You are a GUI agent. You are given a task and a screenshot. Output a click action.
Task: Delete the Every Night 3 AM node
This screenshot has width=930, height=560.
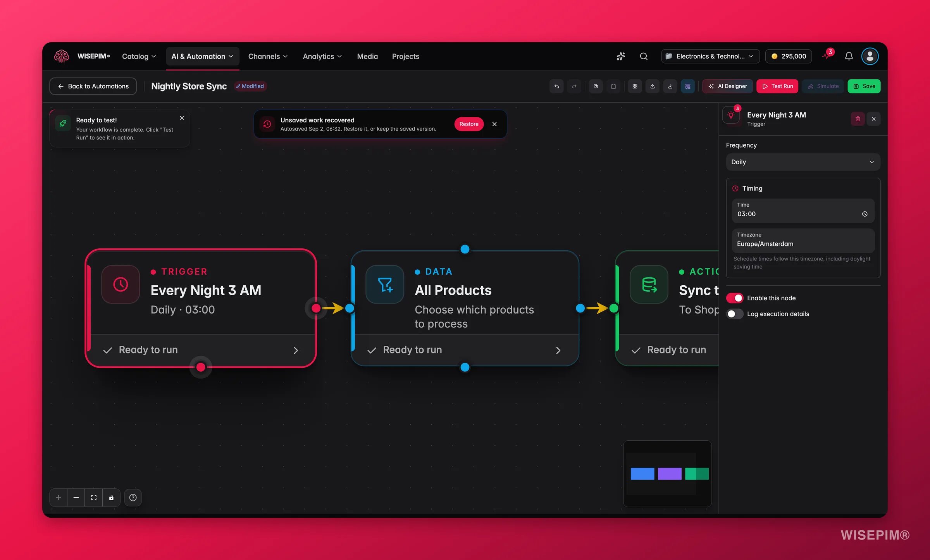coord(858,119)
